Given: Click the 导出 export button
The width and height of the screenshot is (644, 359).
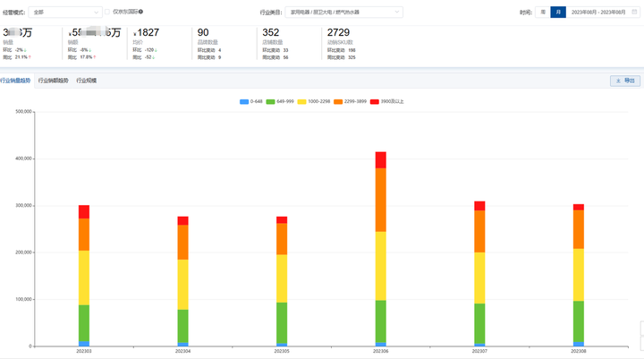Looking at the screenshot, I should 625,81.
